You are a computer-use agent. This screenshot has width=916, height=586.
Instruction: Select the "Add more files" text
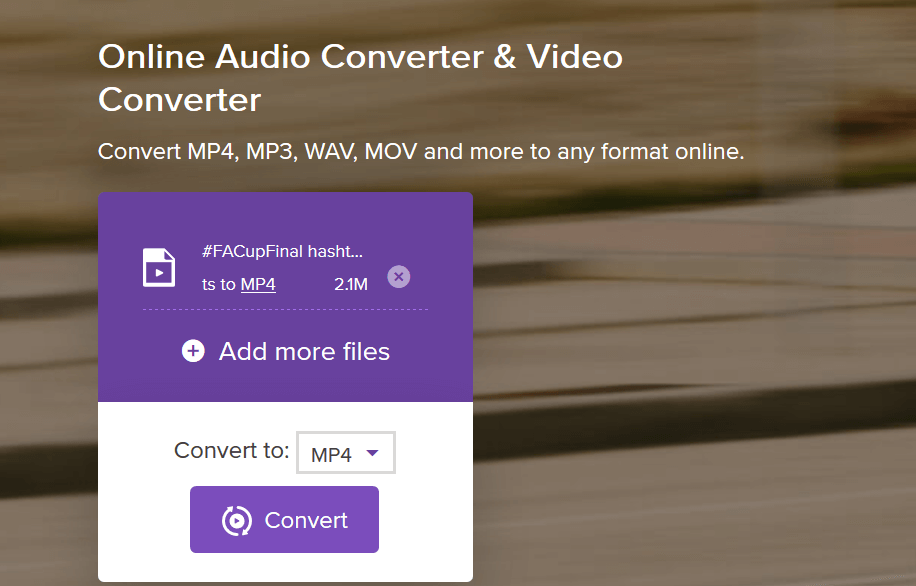click(x=304, y=351)
